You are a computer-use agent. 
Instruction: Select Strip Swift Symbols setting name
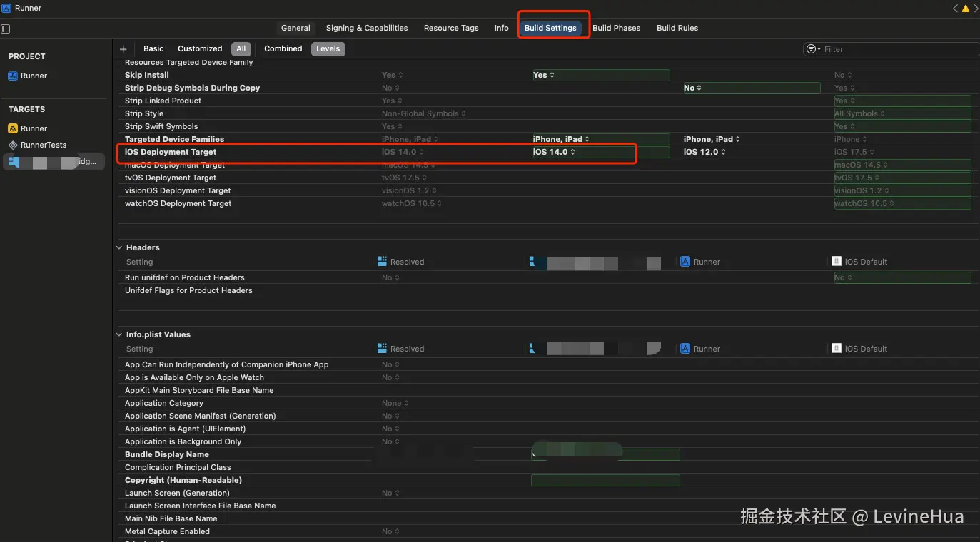click(x=161, y=126)
